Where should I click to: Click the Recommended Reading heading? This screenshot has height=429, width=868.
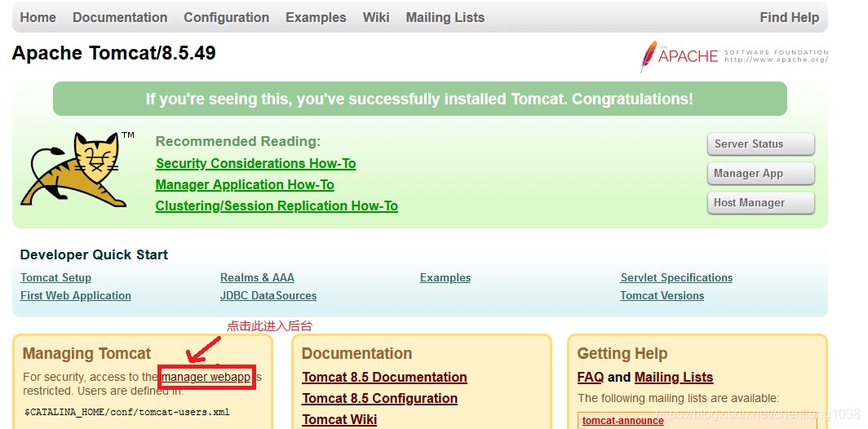tap(238, 142)
